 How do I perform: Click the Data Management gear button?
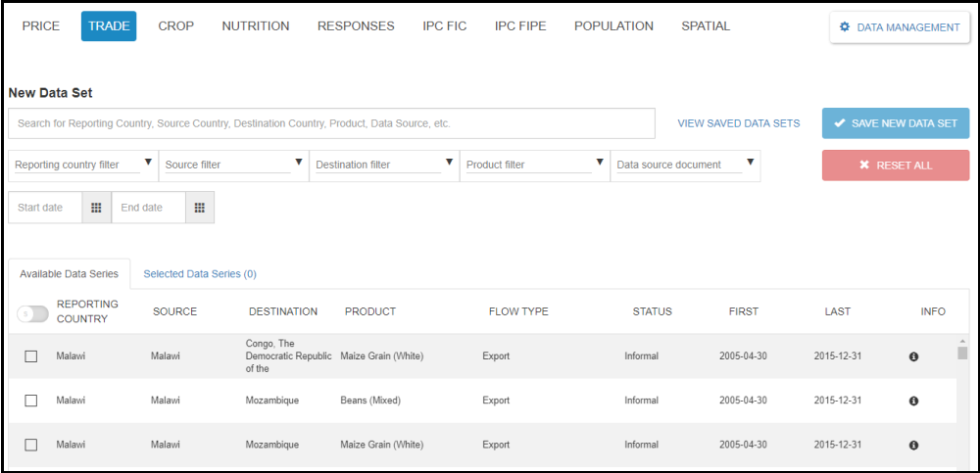pyautogui.click(x=899, y=27)
